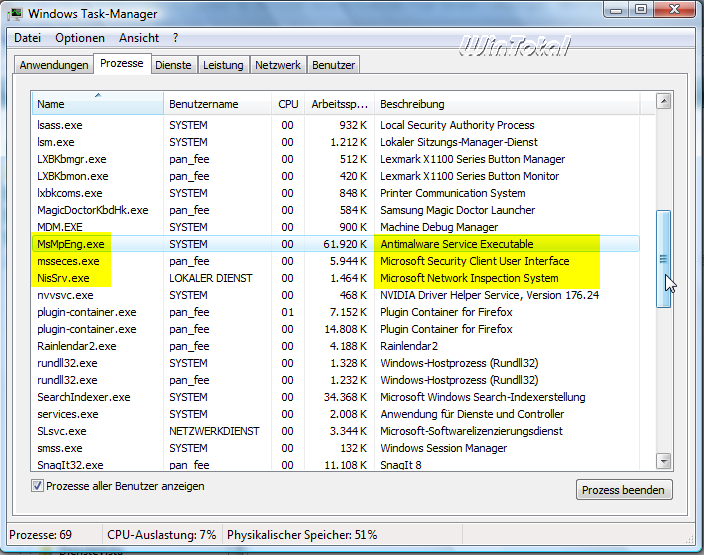Screen dimensions: 704x555
Task: Select rundll32.exe using 1.232 K
Action: [336, 380]
